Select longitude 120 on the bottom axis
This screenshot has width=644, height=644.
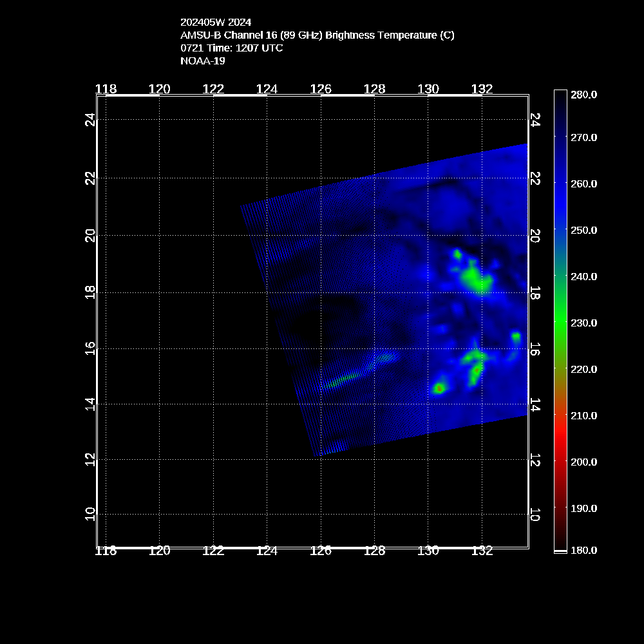coord(159,551)
